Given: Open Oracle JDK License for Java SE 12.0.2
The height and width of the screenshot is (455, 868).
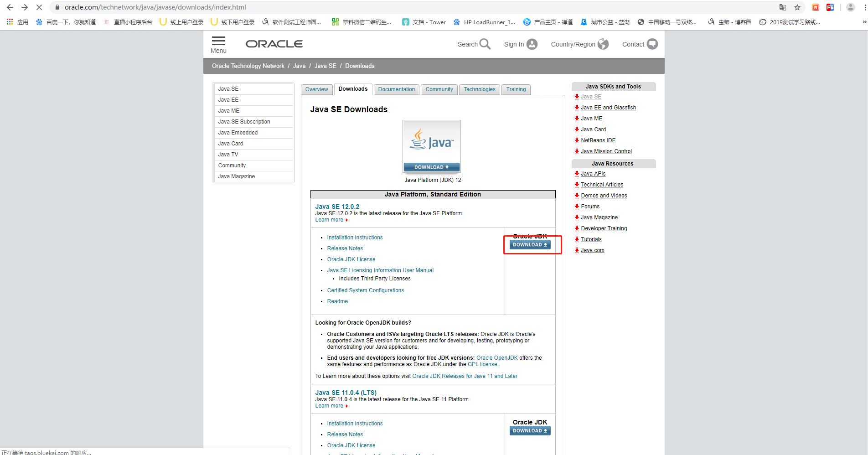Looking at the screenshot, I should [x=351, y=259].
